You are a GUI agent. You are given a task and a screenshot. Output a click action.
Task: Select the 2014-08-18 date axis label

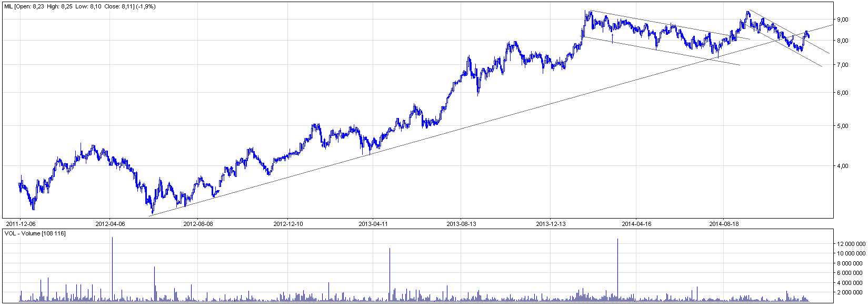pyautogui.click(x=724, y=224)
